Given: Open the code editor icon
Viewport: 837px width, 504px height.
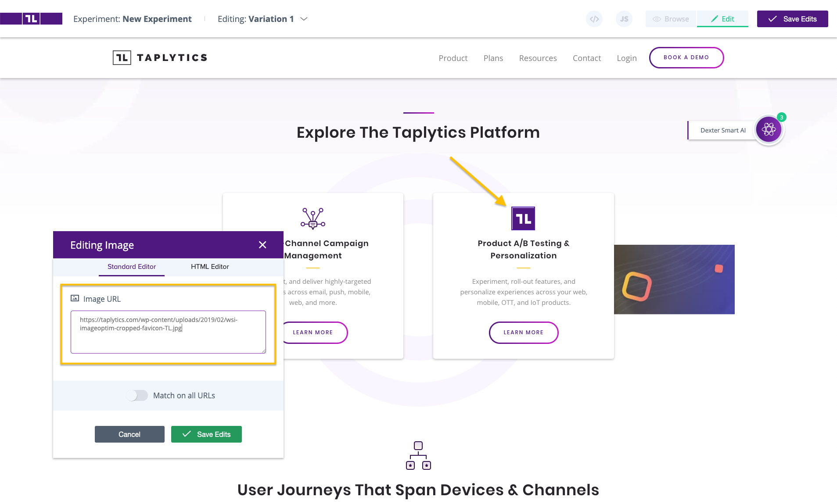Looking at the screenshot, I should [594, 19].
